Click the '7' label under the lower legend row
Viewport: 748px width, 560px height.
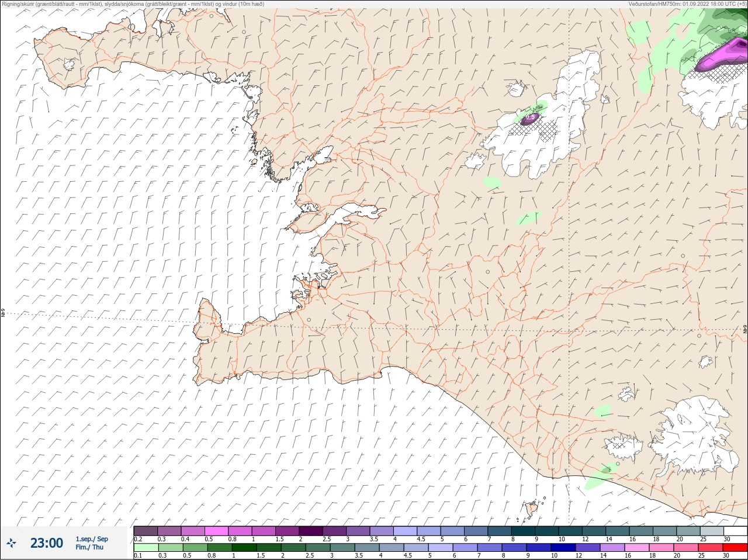(x=479, y=556)
